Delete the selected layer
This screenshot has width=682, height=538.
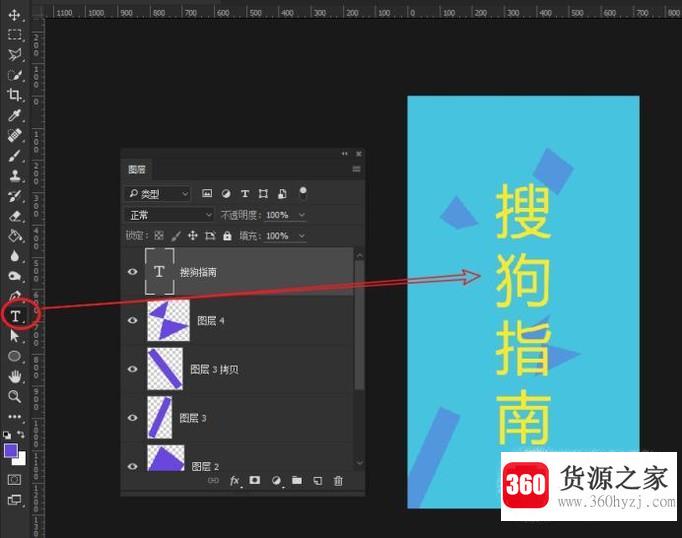[x=338, y=481]
